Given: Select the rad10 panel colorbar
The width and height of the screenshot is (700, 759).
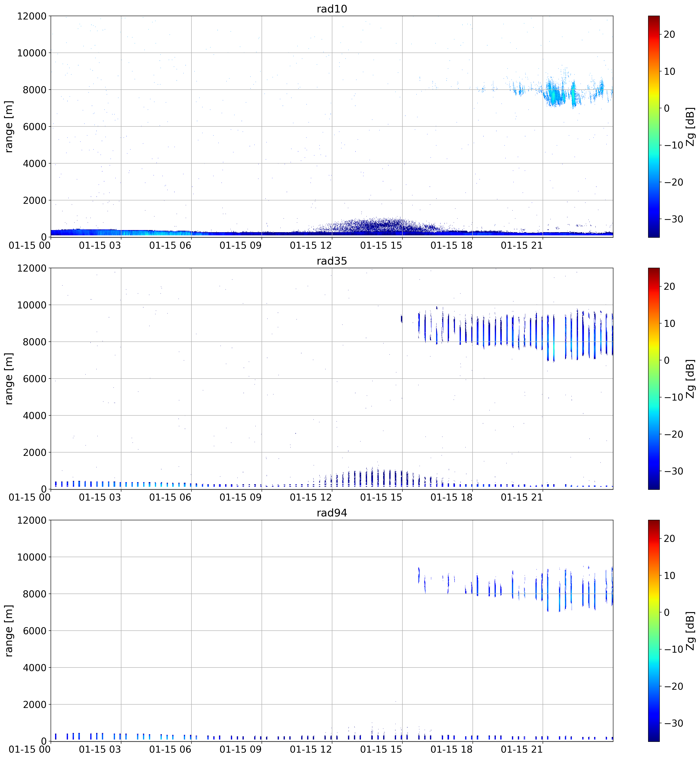Looking at the screenshot, I should 654,126.
